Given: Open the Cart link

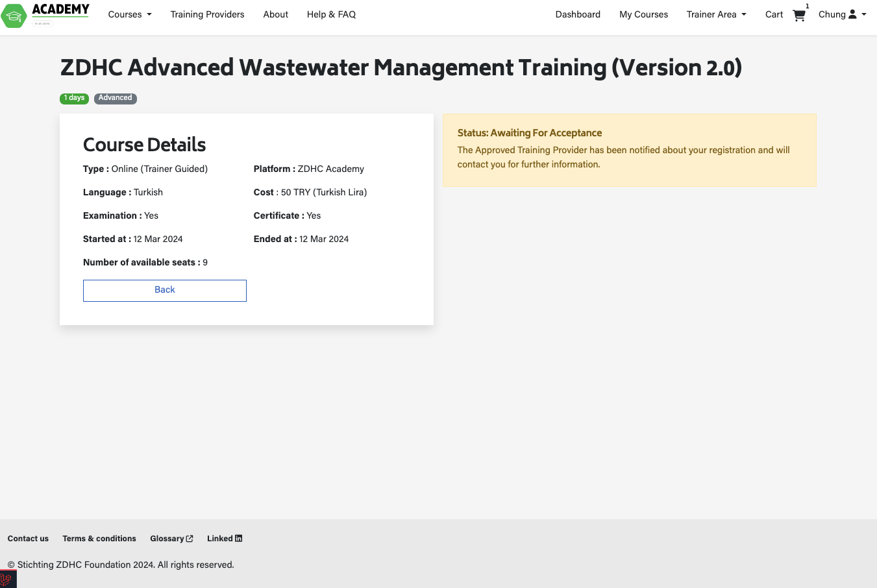Looking at the screenshot, I should pyautogui.click(x=774, y=14).
